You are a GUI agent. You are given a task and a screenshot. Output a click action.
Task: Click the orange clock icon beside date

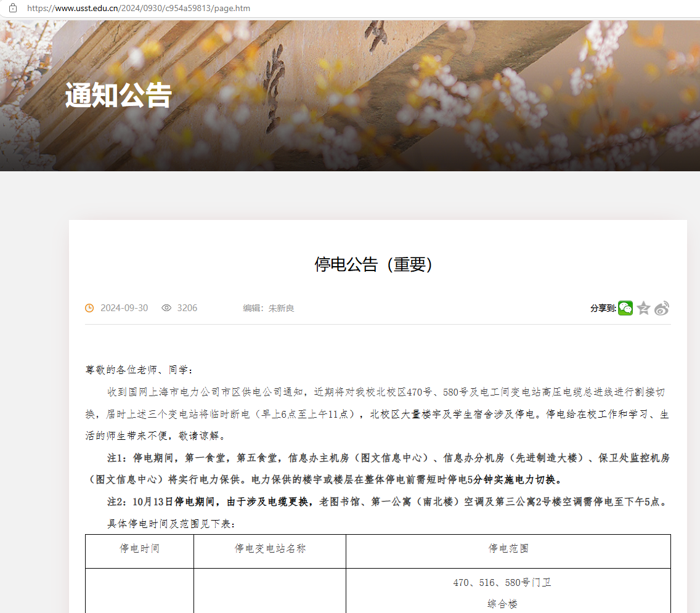[89, 308]
